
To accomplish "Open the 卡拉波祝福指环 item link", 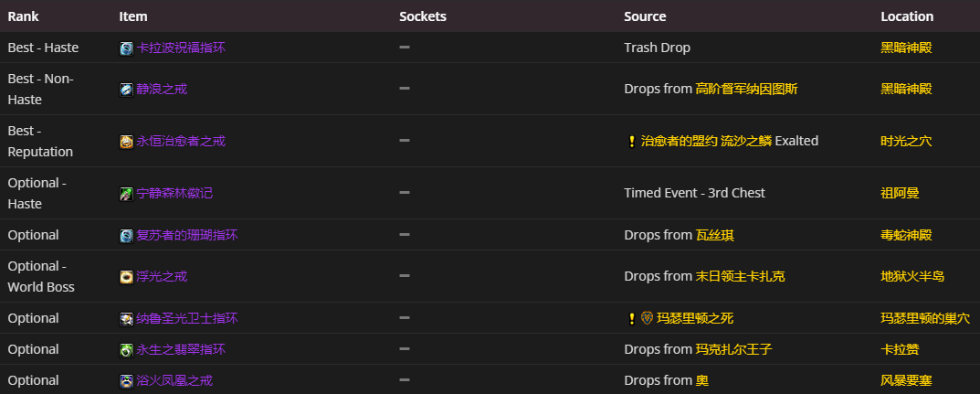I will point(180,48).
